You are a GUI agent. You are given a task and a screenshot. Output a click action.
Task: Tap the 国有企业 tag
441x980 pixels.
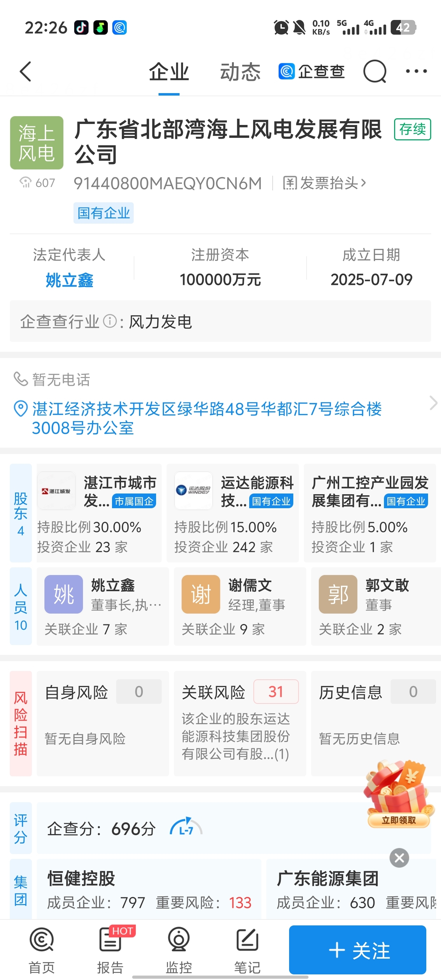(104, 213)
